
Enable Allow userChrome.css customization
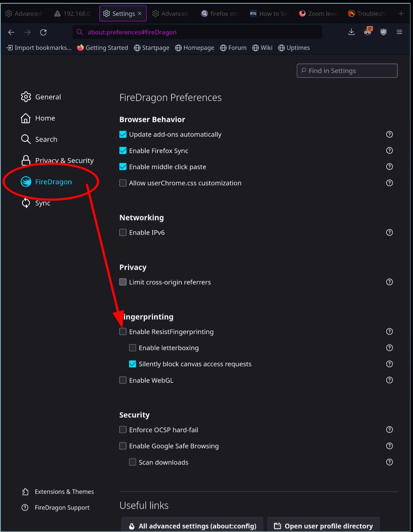[123, 183]
